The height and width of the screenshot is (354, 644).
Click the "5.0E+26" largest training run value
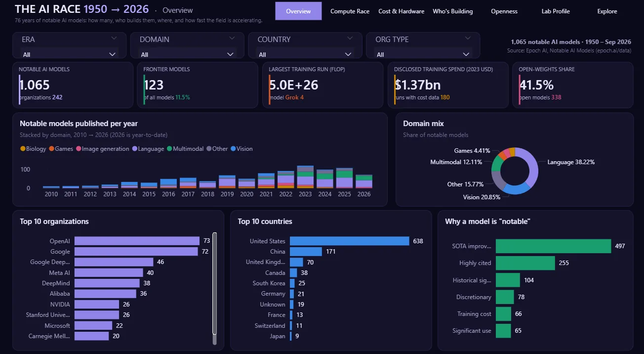click(x=293, y=85)
